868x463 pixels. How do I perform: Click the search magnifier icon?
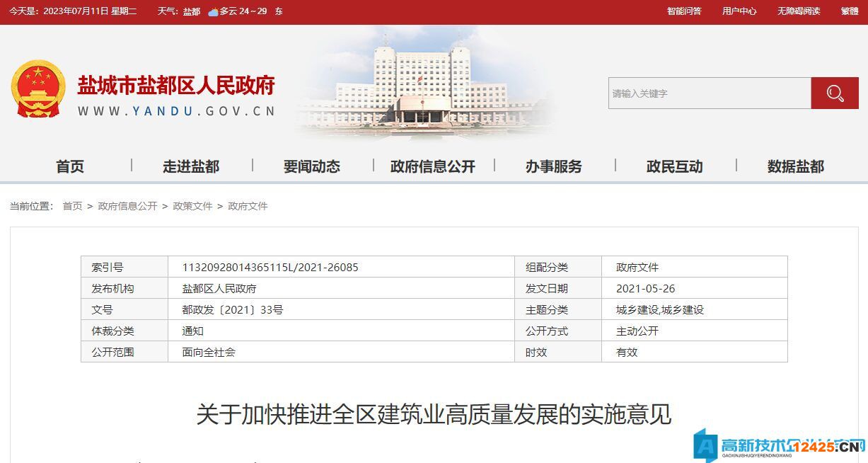(835, 93)
